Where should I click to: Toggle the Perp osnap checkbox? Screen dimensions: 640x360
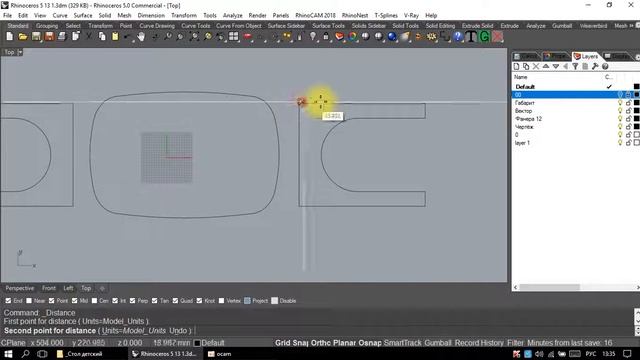coord(133,301)
